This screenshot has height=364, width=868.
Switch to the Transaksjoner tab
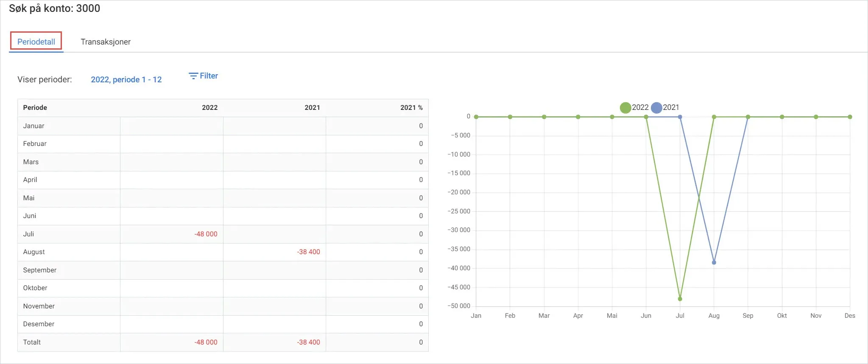[106, 42]
